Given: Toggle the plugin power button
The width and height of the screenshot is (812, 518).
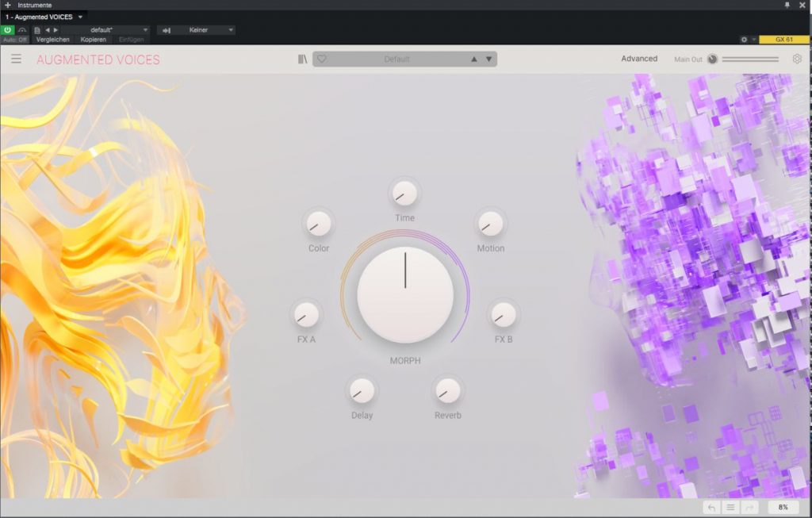Looking at the screenshot, I should point(7,30).
